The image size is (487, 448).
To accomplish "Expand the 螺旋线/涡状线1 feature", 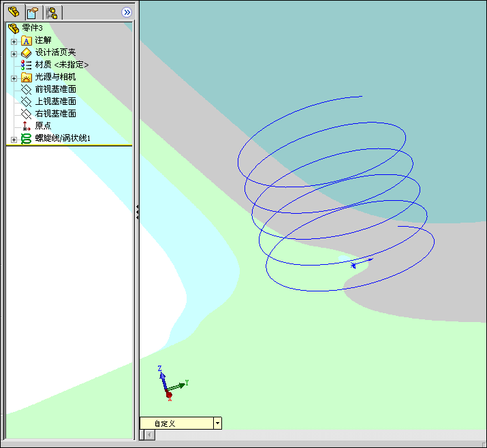I will click(14, 140).
